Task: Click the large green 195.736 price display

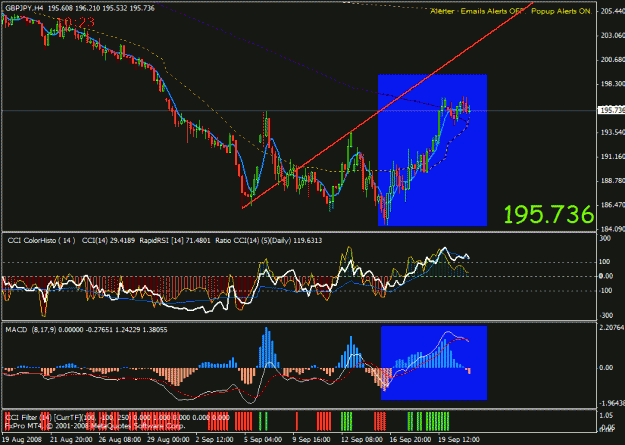Action: tap(548, 215)
